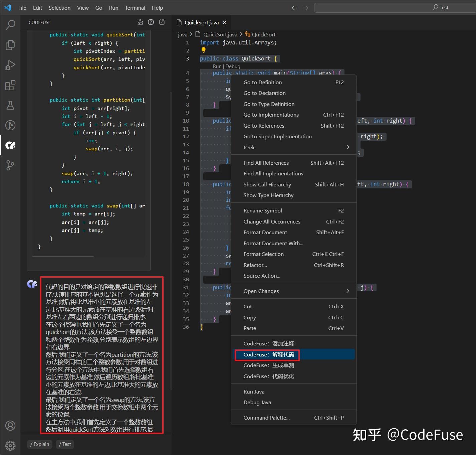Image resolution: width=476 pixels, height=455 pixels.
Task: Open the Extensions view
Action: (x=10, y=85)
